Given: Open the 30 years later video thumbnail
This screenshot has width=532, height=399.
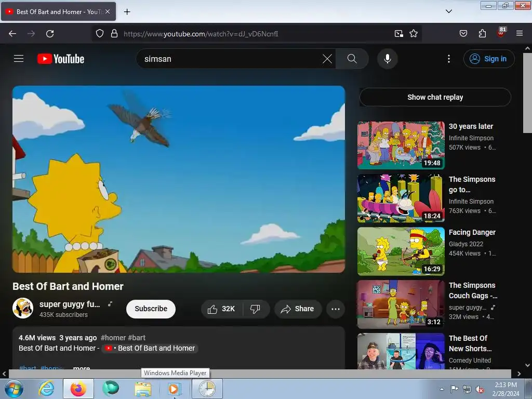Looking at the screenshot, I should tap(401, 145).
